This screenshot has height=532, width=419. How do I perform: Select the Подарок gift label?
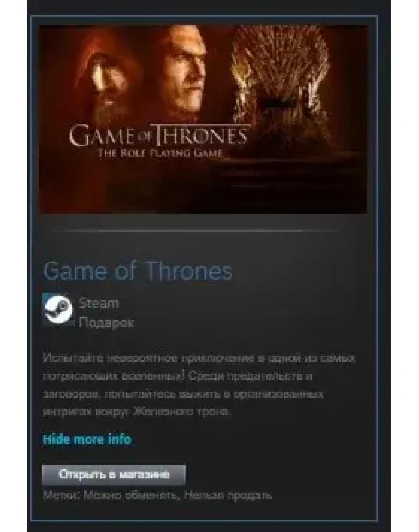click(106, 322)
